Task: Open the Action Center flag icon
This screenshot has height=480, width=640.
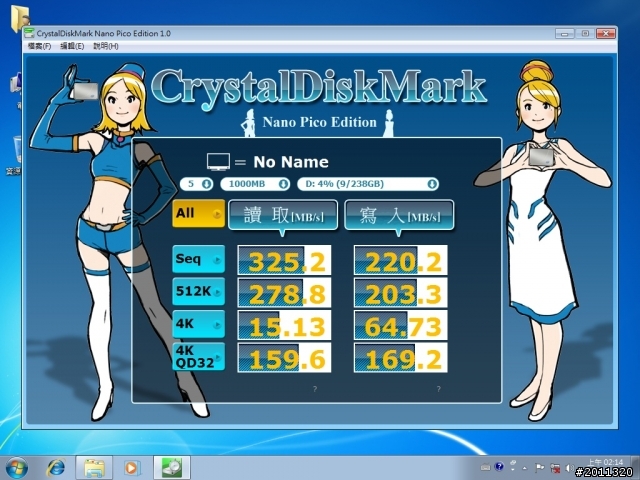Action: (539, 467)
